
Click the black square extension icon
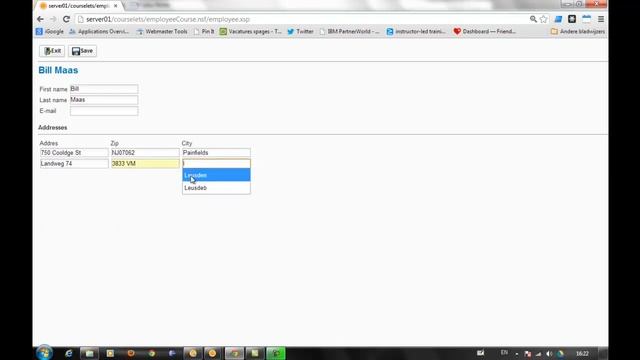click(572, 19)
